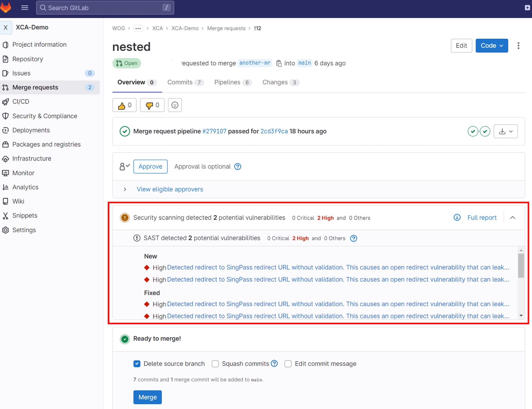
Task: Click the Approve button
Action: [x=150, y=166]
